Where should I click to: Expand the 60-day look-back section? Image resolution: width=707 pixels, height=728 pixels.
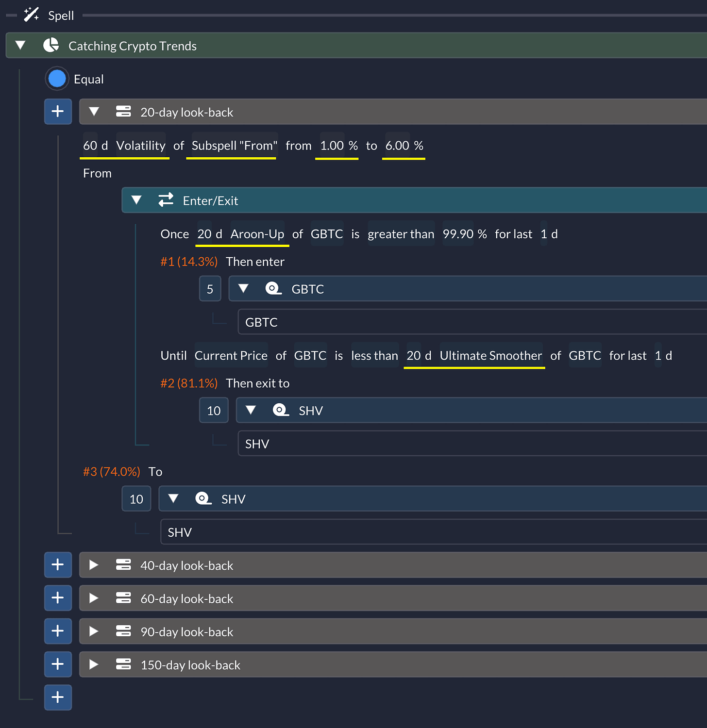[94, 598]
